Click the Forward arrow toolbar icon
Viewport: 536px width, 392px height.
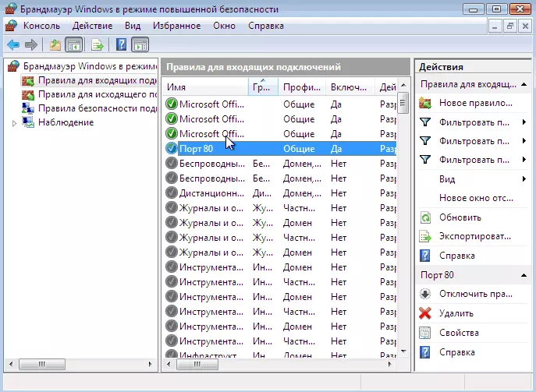(30, 44)
